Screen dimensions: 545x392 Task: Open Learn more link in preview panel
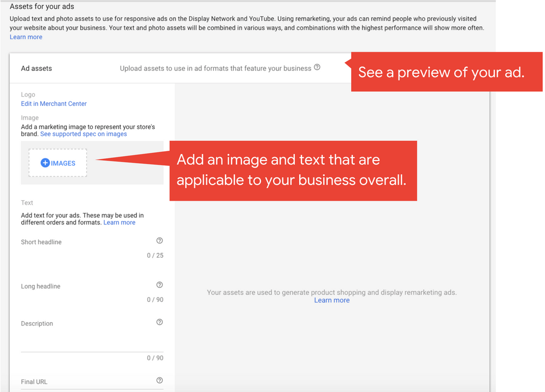(x=331, y=300)
